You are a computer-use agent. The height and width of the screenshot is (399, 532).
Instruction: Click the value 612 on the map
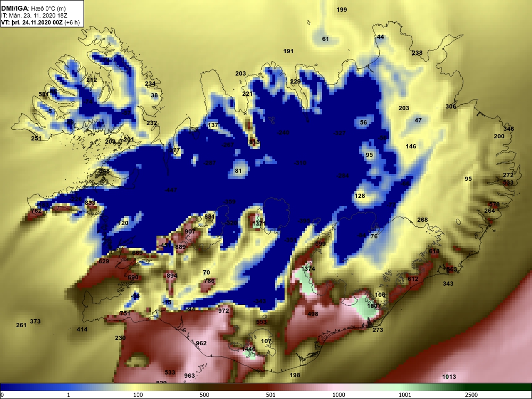(x=413, y=279)
